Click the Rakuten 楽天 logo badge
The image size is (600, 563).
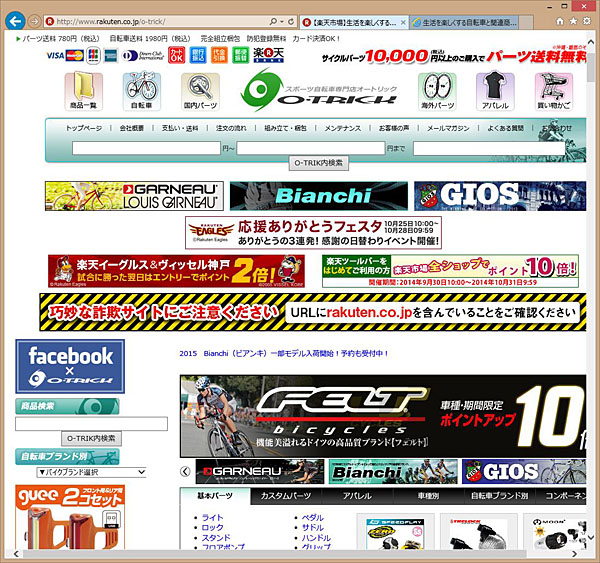268,55
